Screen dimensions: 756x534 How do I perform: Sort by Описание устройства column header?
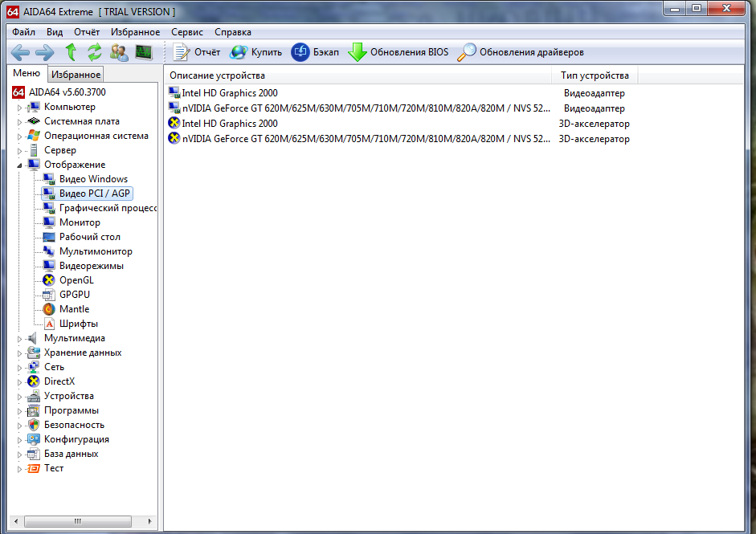click(358, 75)
